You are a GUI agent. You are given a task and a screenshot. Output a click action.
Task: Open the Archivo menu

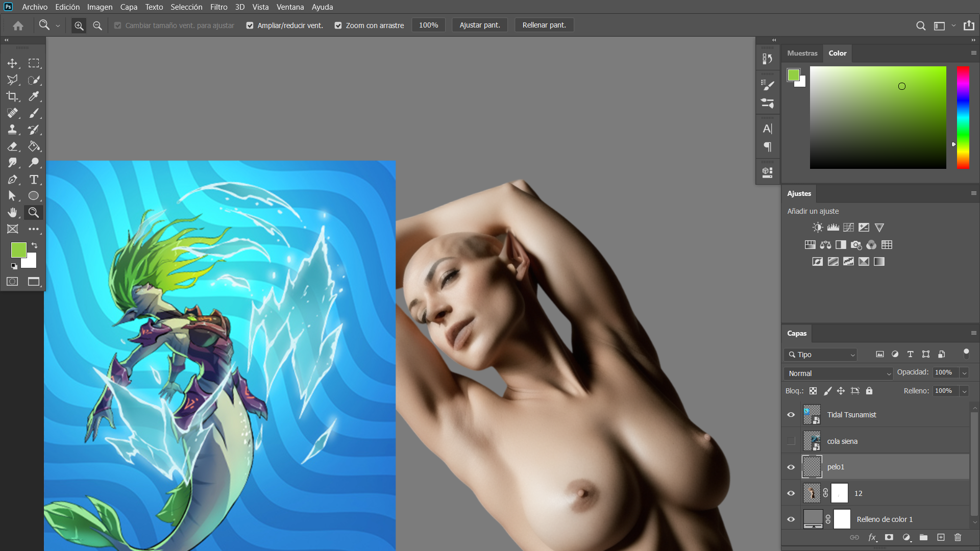pyautogui.click(x=35, y=7)
